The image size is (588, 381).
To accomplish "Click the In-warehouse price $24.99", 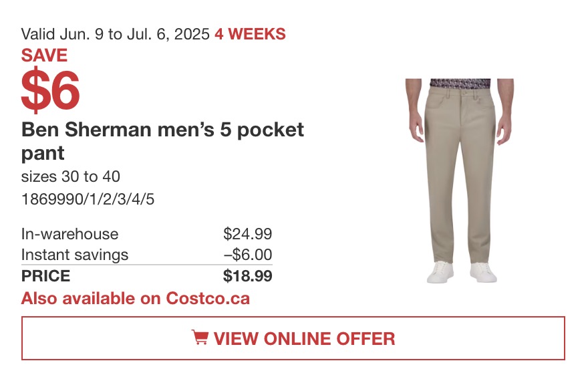I will pyautogui.click(x=247, y=234).
